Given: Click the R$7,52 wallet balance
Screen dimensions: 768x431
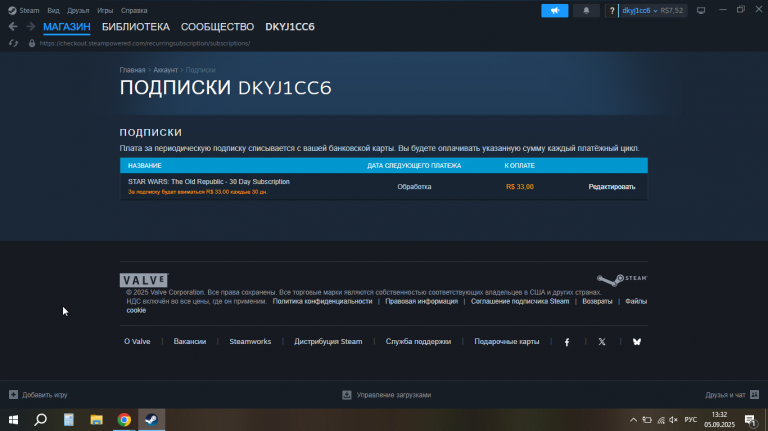Looking at the screenshot, I should tap(672, 10).
